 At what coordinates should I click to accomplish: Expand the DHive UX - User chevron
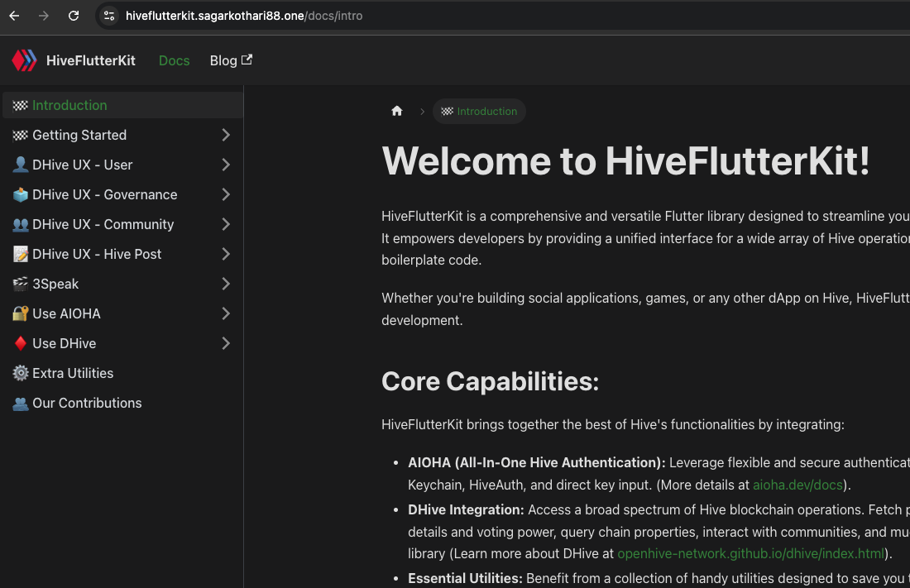(x=226, y=165)
